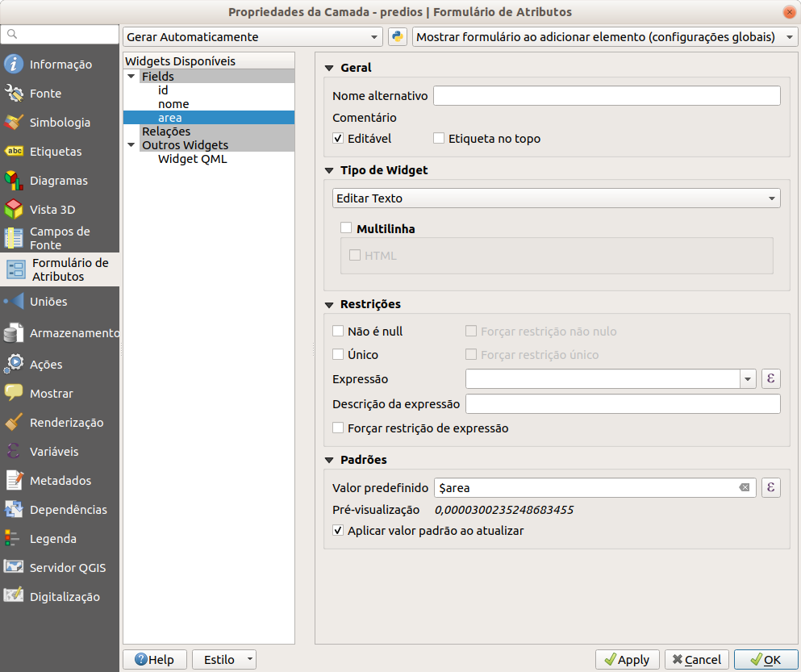Open expression editor for Valor predefinido
801x672 pixels.
pos(770,487)
